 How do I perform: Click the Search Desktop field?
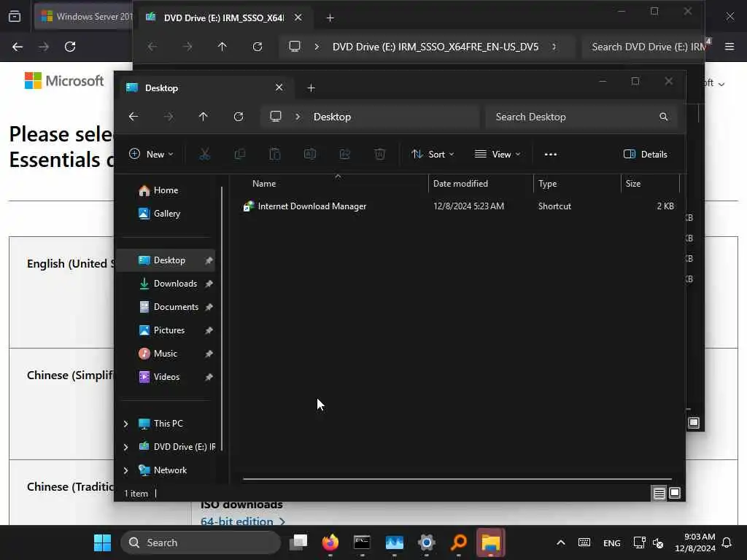click(x=581, y=117)
